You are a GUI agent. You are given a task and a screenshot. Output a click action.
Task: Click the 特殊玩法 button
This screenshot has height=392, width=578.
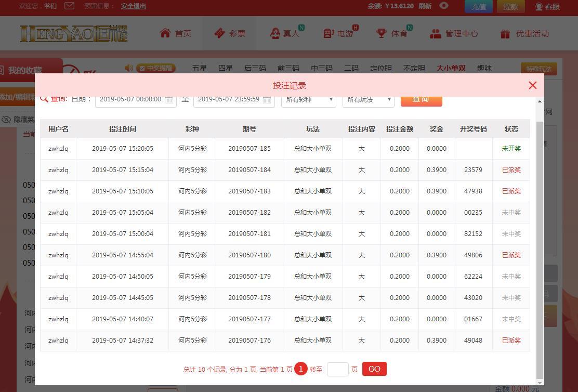[x=539, y=69]
